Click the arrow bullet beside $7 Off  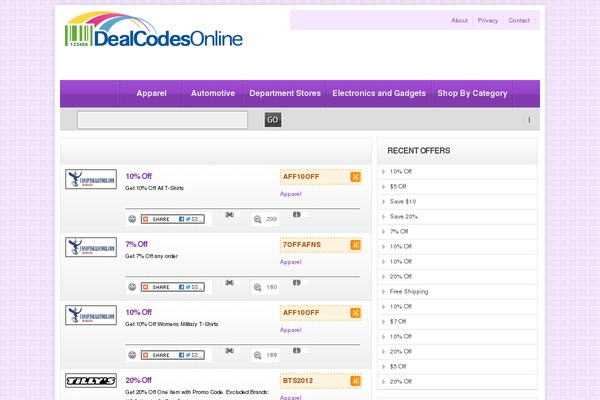(x=383, y=322)
